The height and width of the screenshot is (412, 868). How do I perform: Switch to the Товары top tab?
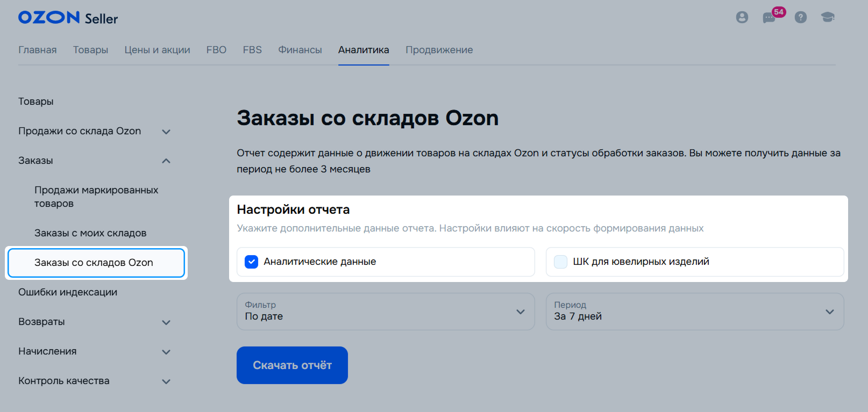tap(90, 50)
